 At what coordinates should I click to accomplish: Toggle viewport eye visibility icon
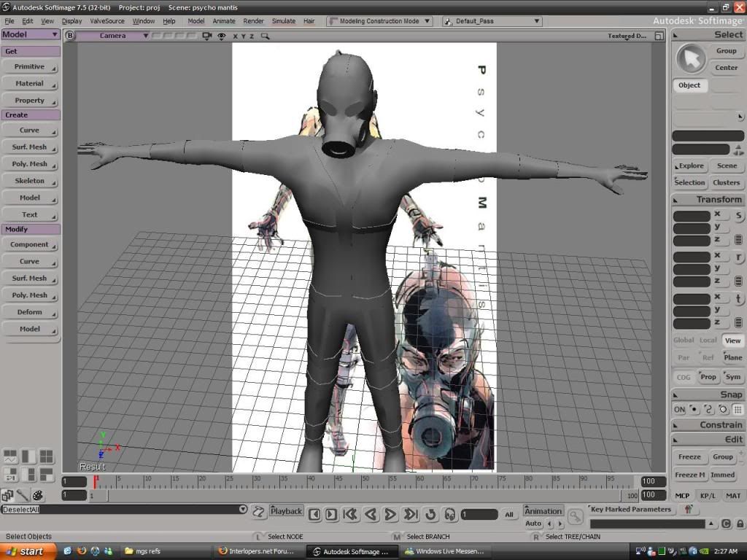pos(222,36)
